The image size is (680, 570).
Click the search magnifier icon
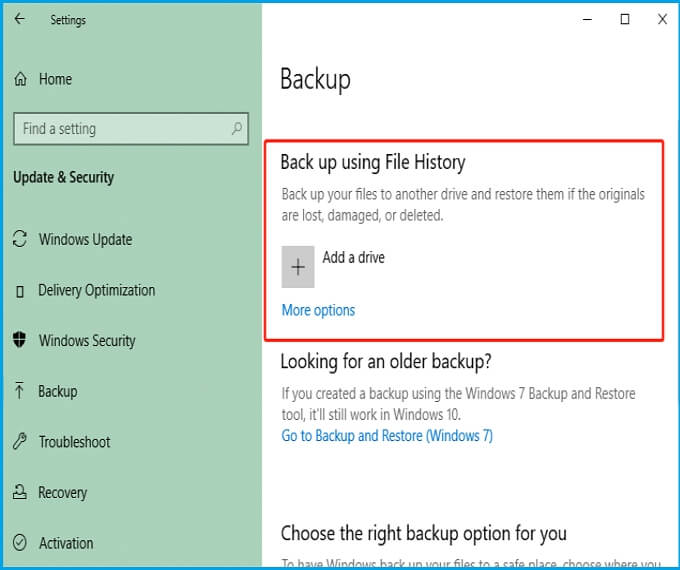click(237, 129)
